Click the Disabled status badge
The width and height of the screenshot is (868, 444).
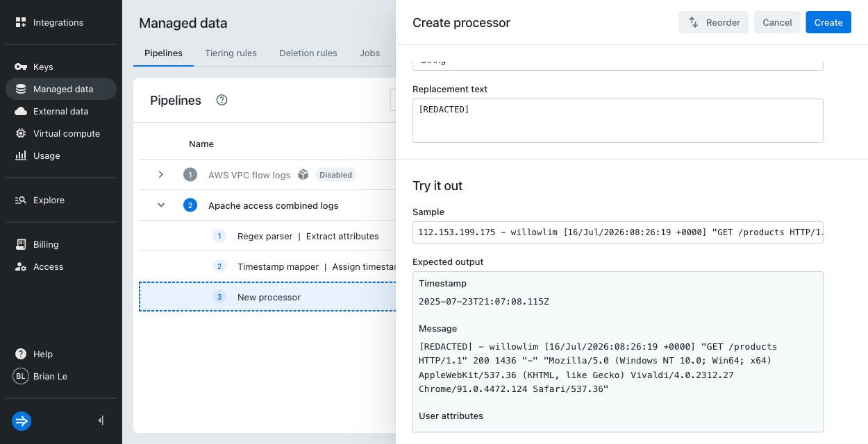[336, 175]
